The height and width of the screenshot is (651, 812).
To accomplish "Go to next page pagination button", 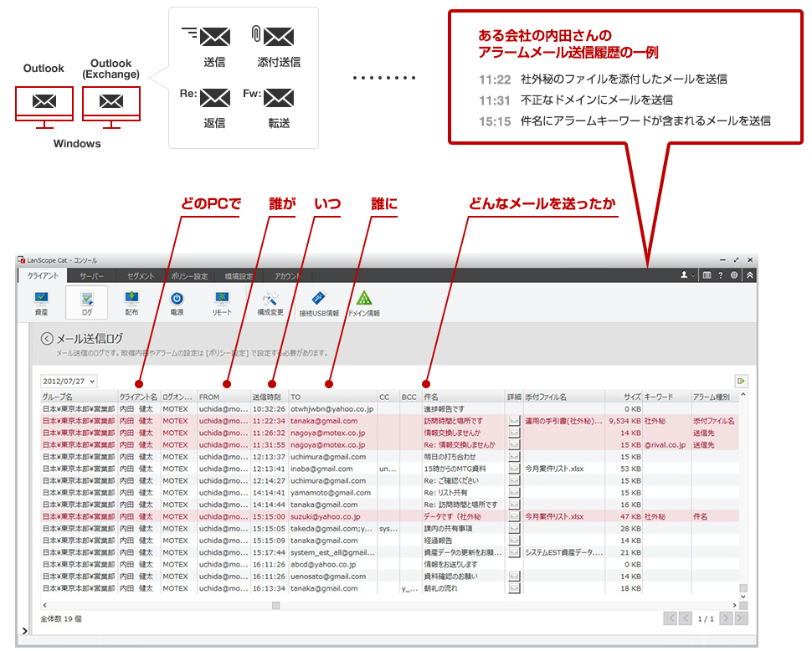I will tap(726, 618).
